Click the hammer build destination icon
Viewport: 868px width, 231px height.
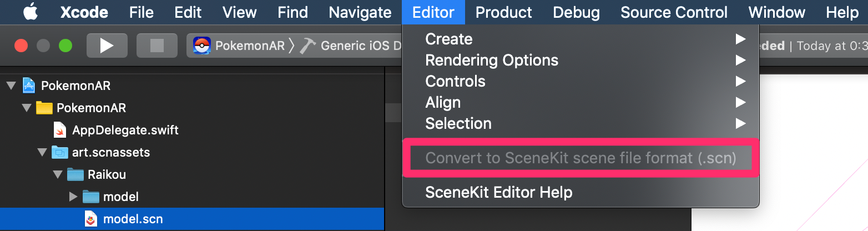[x=307, y=46]
